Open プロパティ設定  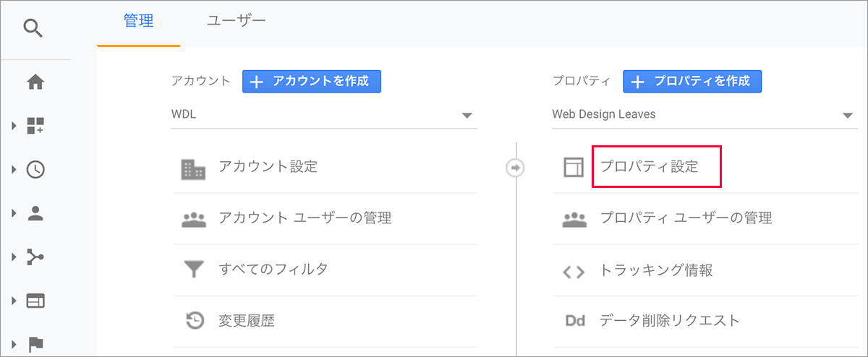649,166
